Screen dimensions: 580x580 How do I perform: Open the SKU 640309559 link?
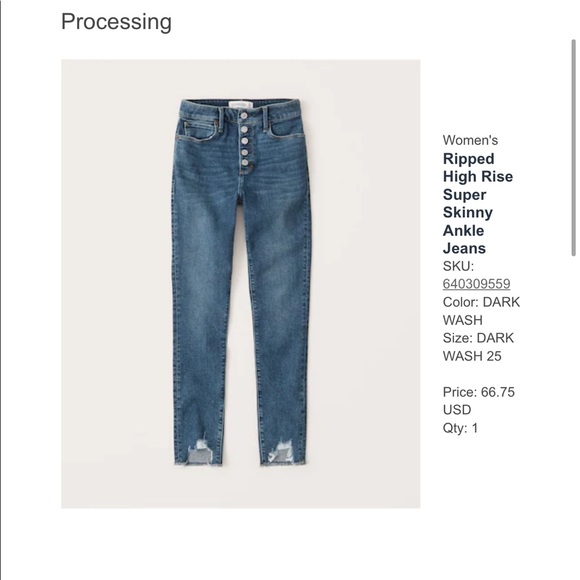pyautogui.click(x=476, y=284)
